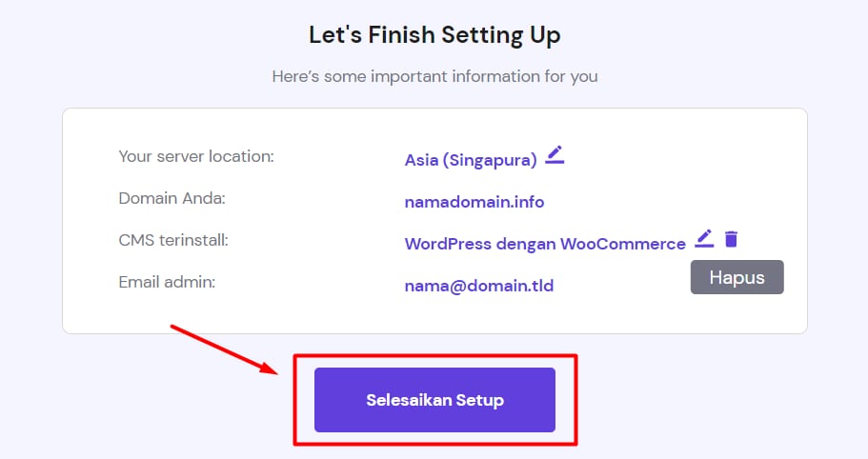Screen dimensions: 868x459
Task: Delete the installed CMS with the trash icon
Action: coord(731,239)
